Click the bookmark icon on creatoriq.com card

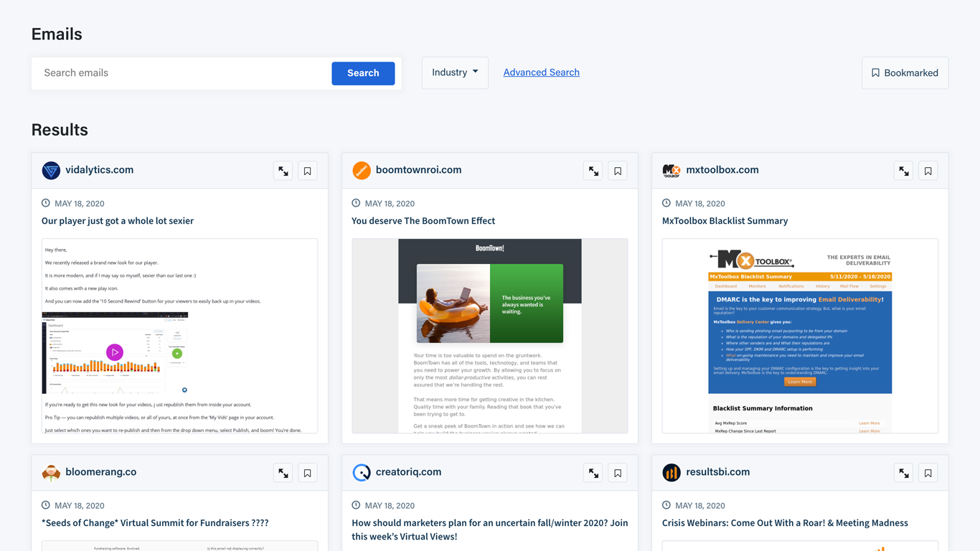pyautogui.click(x=618, y=473)
